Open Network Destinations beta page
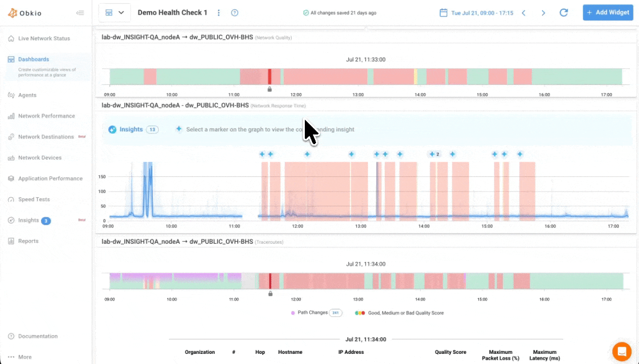Viewport: 639px width, 364px height. pyautogui.click(x=46, y=137)
